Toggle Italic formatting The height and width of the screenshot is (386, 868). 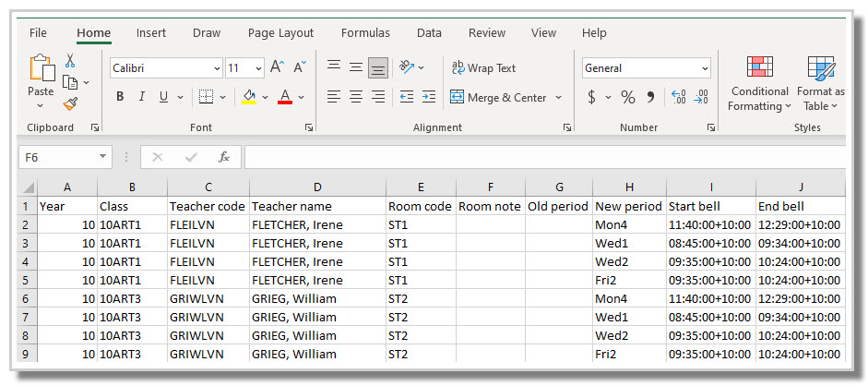[x=141, y=98]
